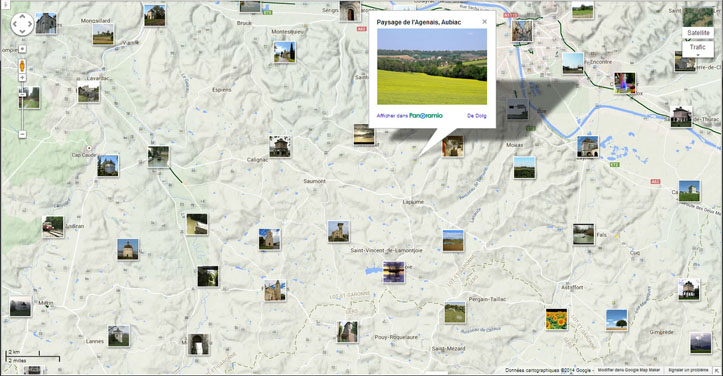Viewport: 723px width, 376px height.
Task: Open the house photo at de-Thurac
Action: tap(681, 117)
